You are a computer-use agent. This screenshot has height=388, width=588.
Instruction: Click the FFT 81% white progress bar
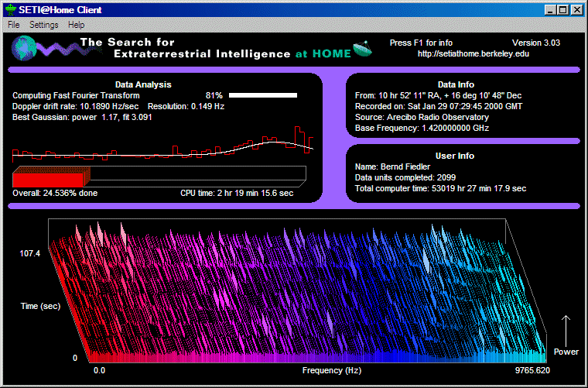click(263, 95)
